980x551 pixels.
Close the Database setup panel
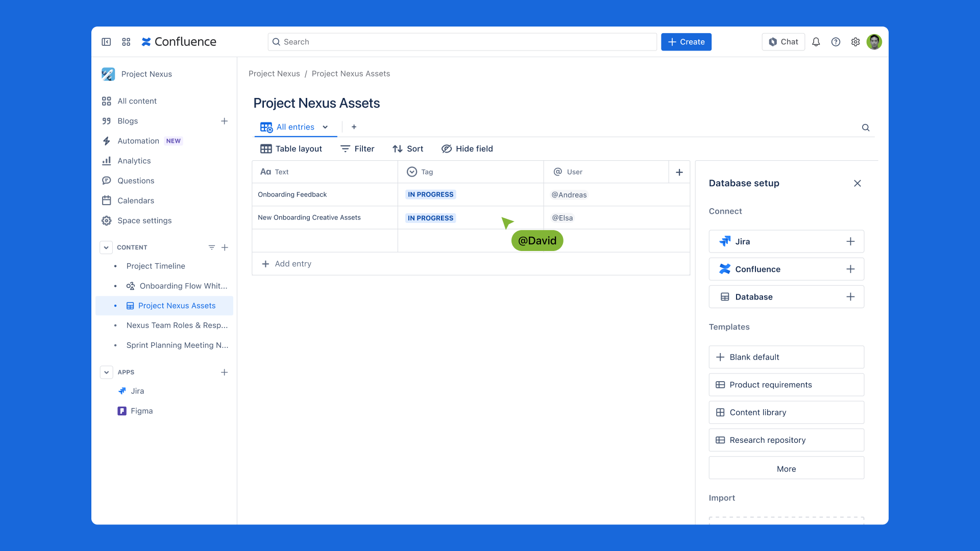[857, 183]
